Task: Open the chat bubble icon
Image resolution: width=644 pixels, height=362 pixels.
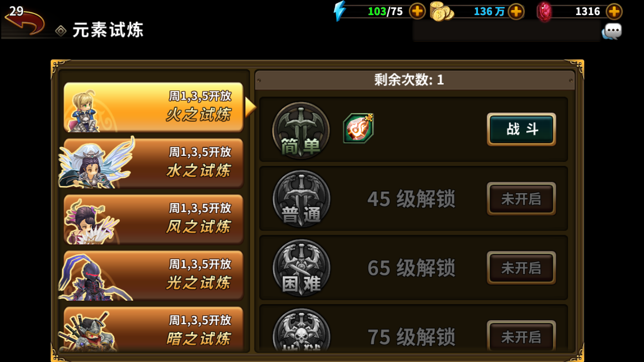Action: (x=612, y=32)
